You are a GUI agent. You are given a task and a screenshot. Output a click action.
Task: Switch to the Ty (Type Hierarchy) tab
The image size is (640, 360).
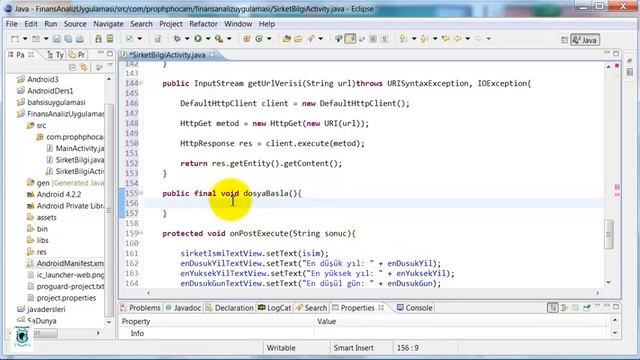tap(56, 55)
